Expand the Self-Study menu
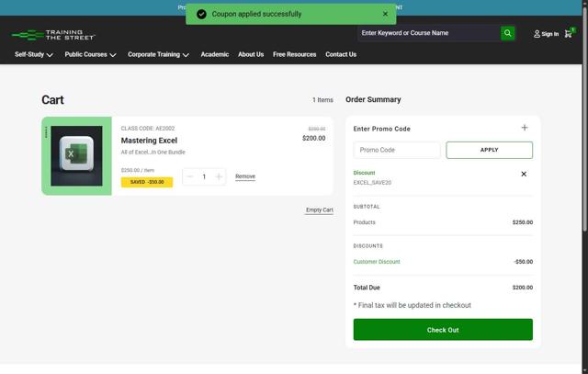Viewport: 588px width, 374px height. coord(33,54)
